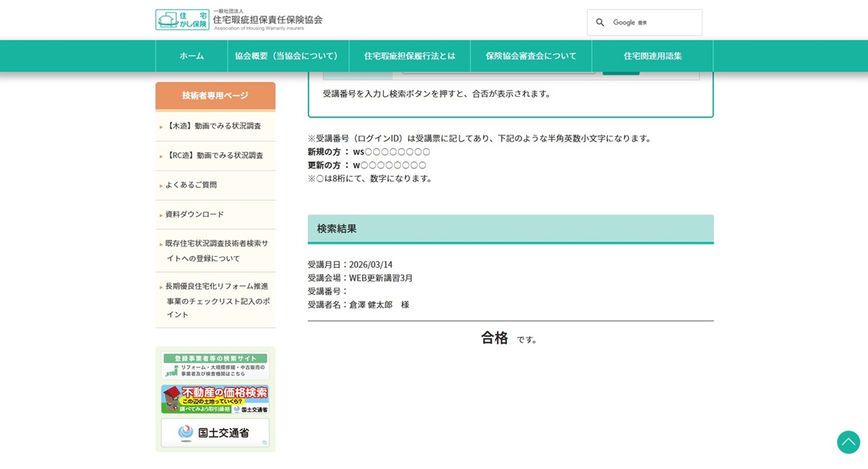
Task: Open the よくあるご質問 sidebar link
Action: [x=191, y=185]
